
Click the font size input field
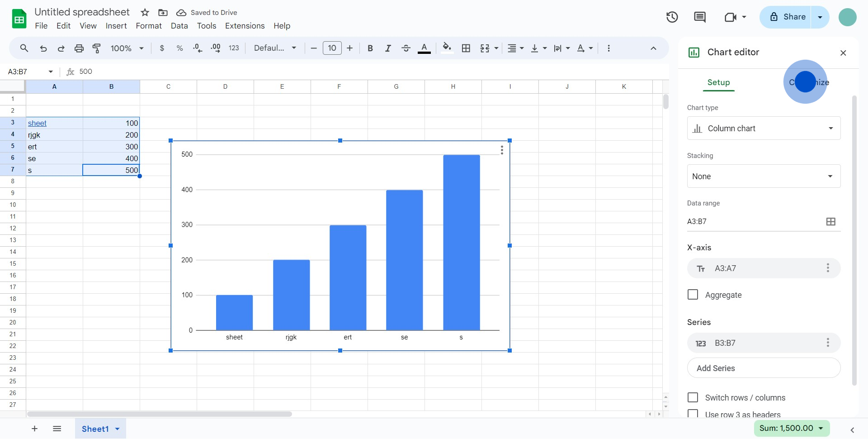coord(332,48)
